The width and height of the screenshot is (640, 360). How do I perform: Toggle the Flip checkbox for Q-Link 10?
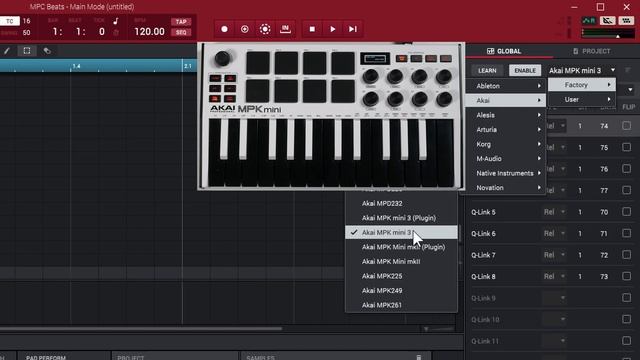(x=627, y=320)
